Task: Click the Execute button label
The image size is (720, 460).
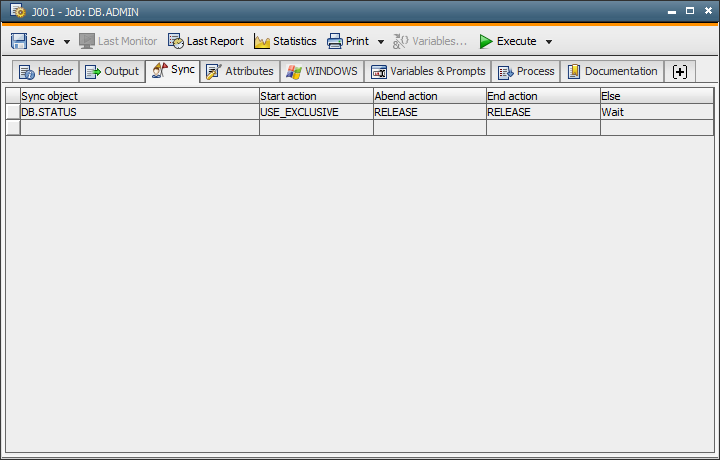Action: click(517, 41)
